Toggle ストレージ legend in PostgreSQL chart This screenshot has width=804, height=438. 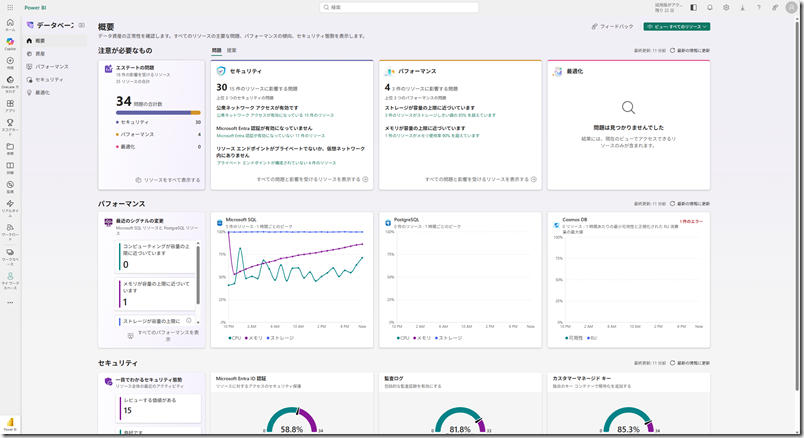[x=448, y=338]
